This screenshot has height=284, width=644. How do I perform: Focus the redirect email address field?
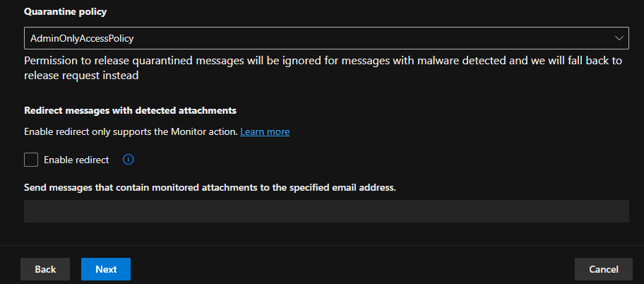[326, 211]
